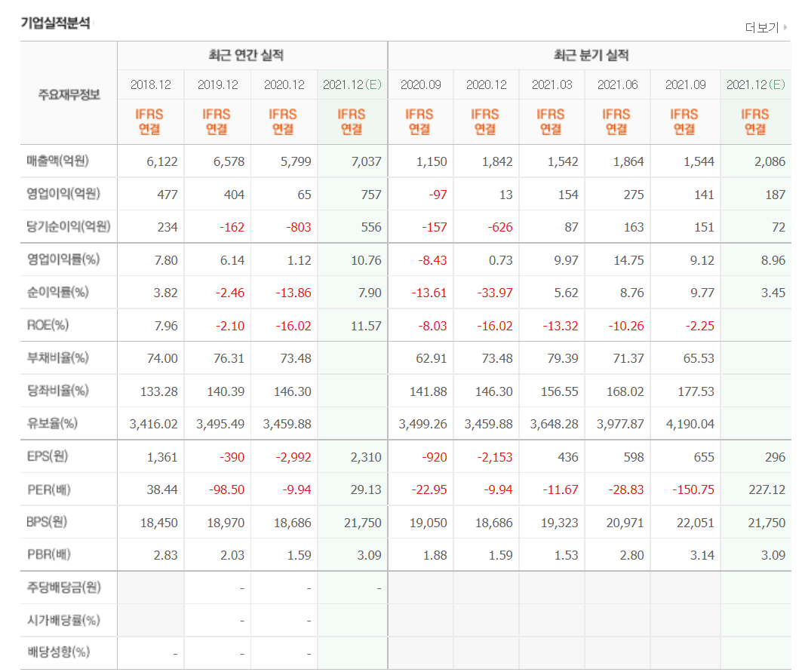
Task: Select the 부채비율(%) row label
Action: tap(57, 357)
